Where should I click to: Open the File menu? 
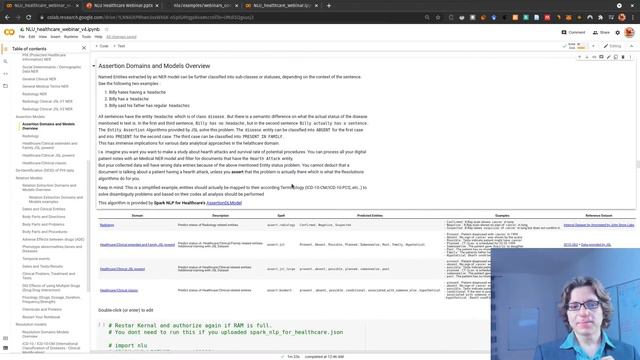pyautogui.click(x=22, y=37)
